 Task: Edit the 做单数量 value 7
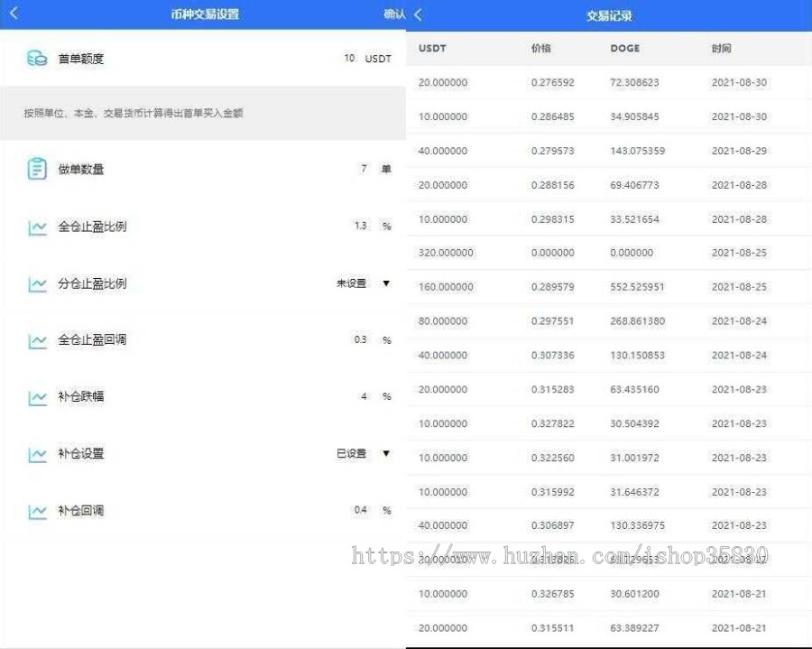point(364,169)
